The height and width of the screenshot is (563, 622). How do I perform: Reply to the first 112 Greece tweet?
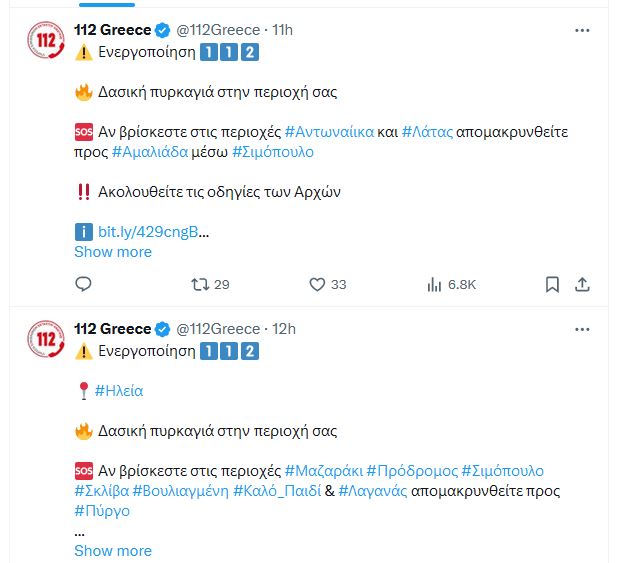pos(83,285)
